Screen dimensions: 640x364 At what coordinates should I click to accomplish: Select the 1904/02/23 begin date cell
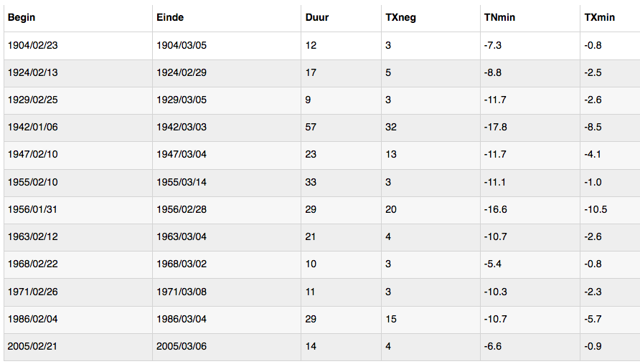click(x=78, y=46)
